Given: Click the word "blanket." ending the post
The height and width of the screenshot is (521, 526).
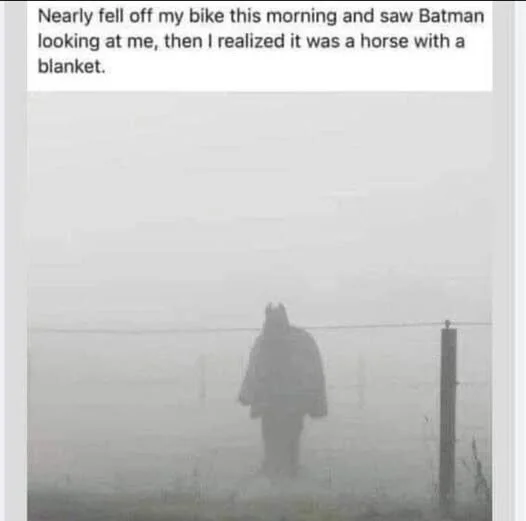Looking at the screenshot, I should 71,66.
